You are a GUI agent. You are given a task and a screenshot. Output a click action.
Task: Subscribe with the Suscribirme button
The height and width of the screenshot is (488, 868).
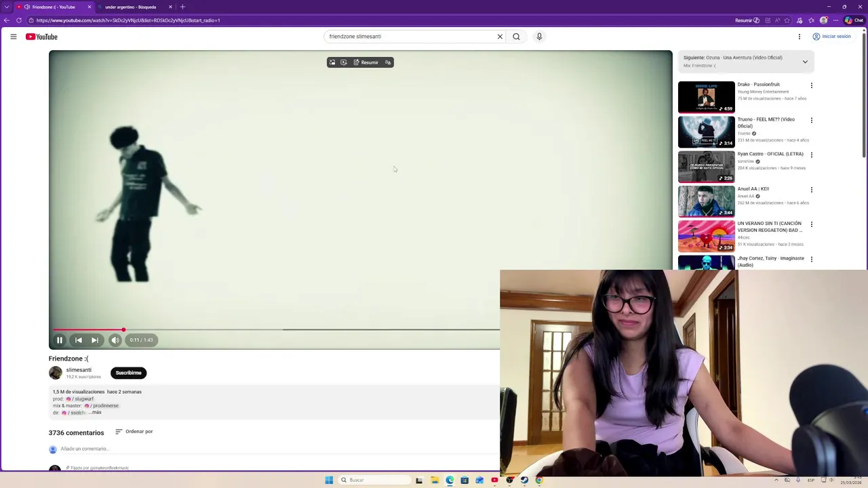point(128,373)
